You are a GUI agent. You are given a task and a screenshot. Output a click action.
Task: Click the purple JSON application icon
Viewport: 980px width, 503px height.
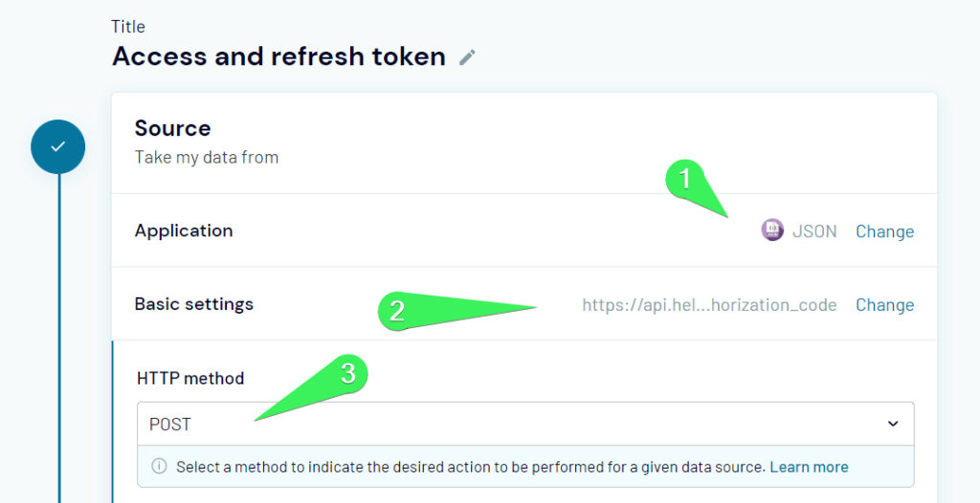[x=772, y=230]
